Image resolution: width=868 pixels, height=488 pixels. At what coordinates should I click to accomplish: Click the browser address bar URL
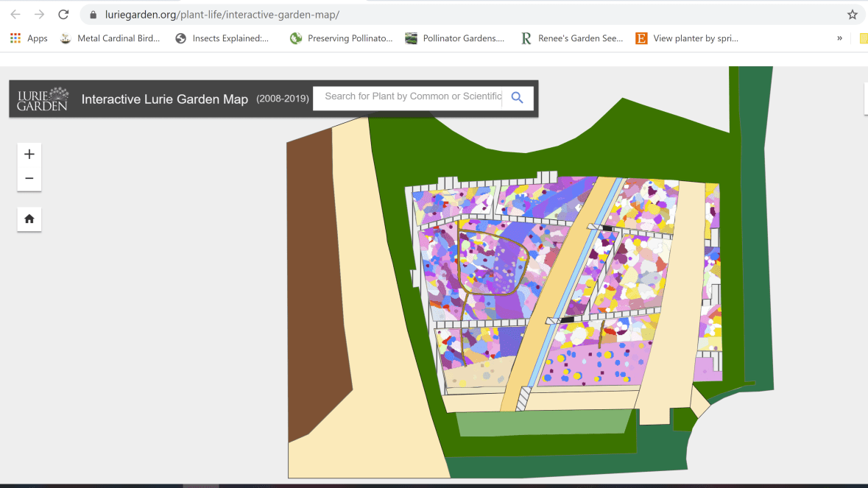(221, 15)
